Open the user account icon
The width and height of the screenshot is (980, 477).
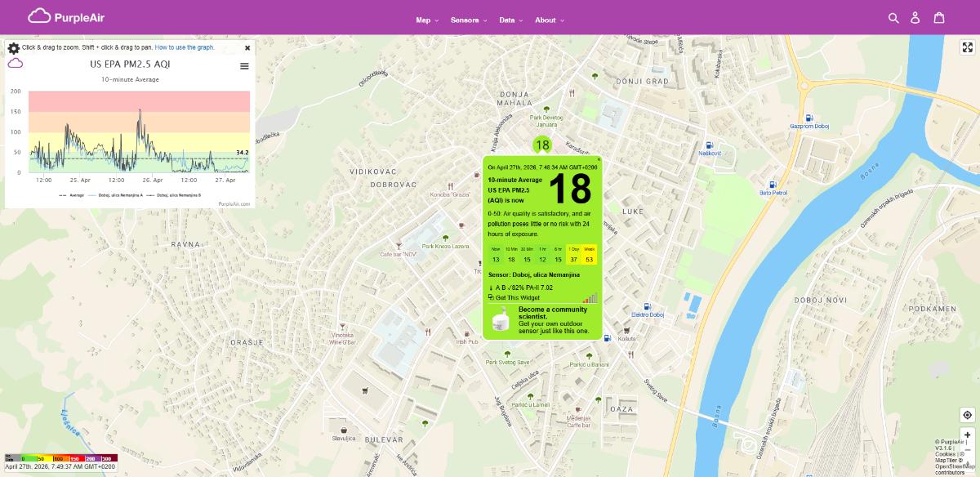[x=915, y=18]
